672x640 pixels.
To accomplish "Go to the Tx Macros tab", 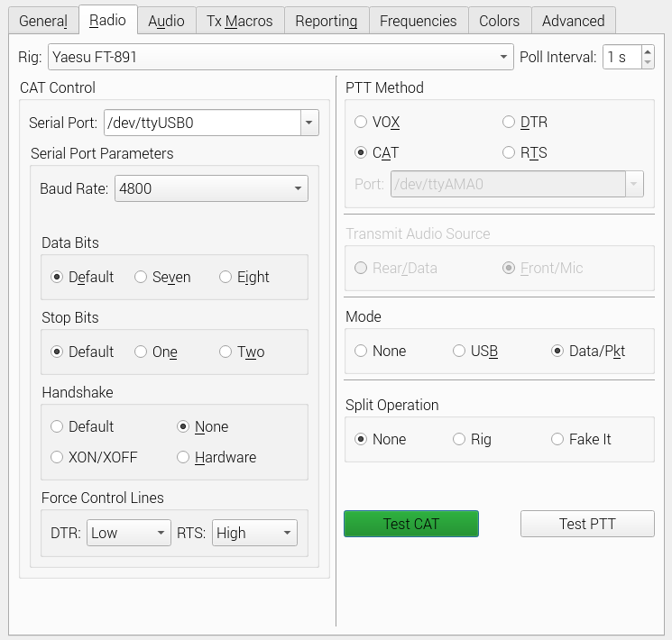I will click(240, 21).
